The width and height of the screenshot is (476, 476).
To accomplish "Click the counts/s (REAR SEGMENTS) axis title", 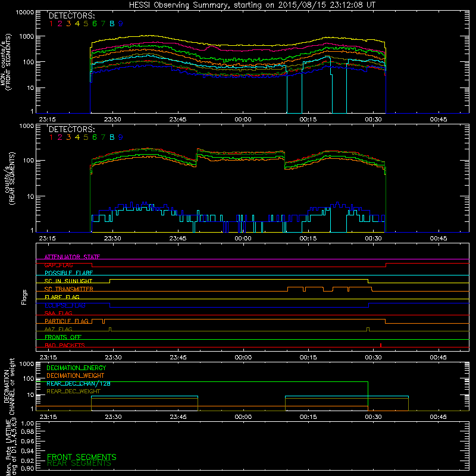I will (x=8, y=178).
